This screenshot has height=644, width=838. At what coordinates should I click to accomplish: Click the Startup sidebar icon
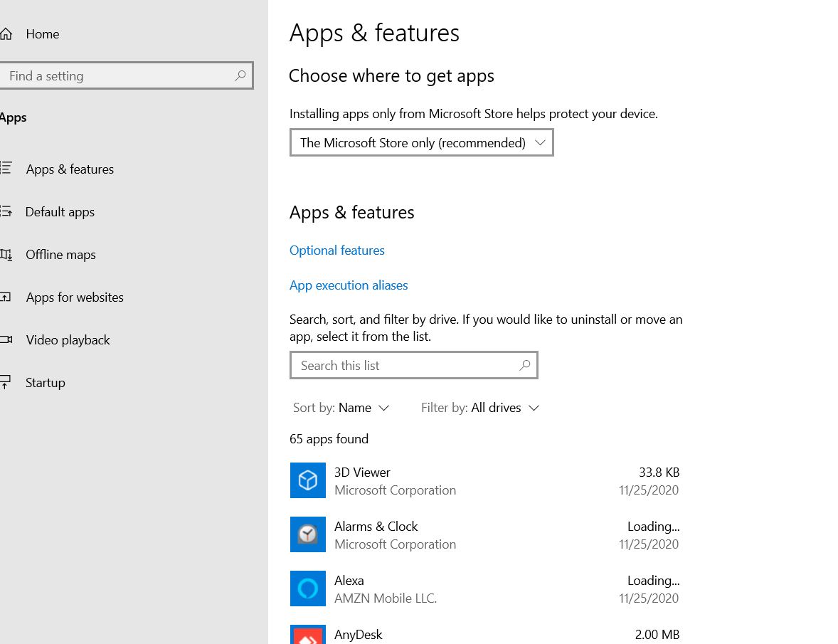click(x=6, y=382)
